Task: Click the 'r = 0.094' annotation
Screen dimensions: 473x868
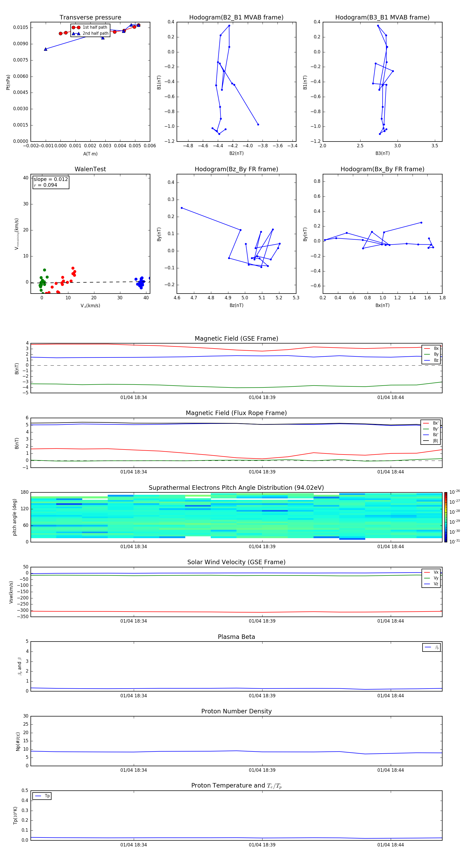Action: [45, 185]
